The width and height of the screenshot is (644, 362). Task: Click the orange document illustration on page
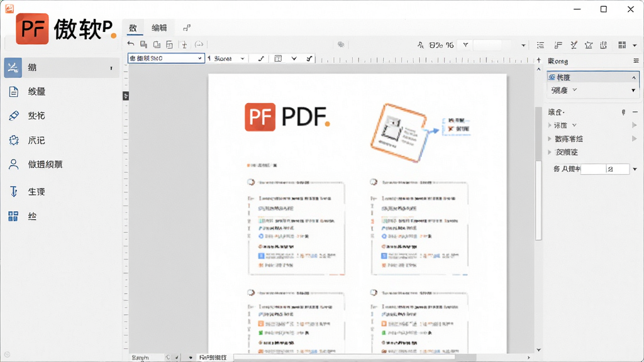click(399, 133)
